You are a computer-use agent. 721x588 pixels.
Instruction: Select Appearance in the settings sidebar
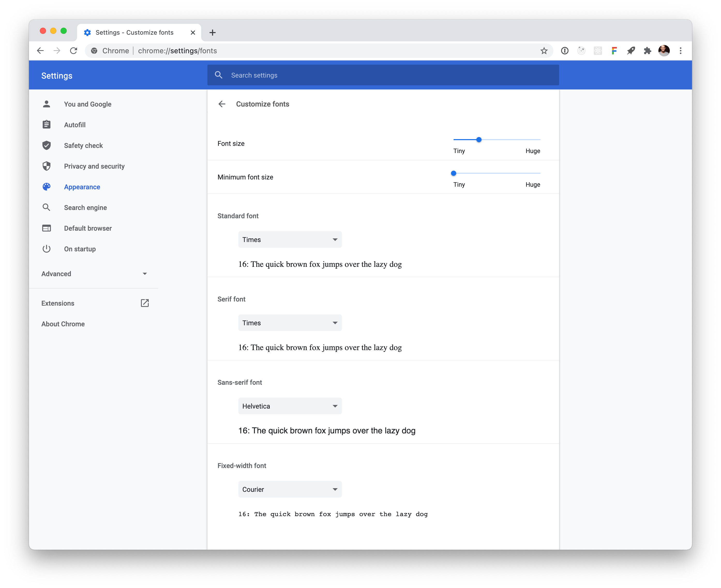[x=82, y=187]
